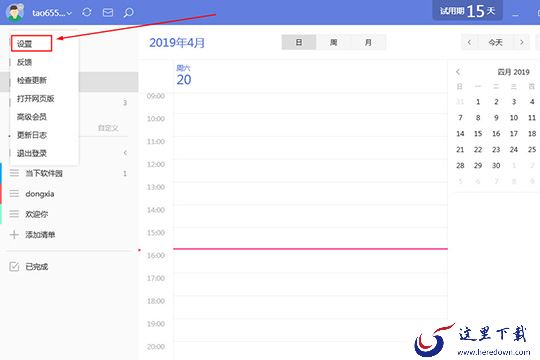Select day 1 in the mini calendar

click(478, 102)
